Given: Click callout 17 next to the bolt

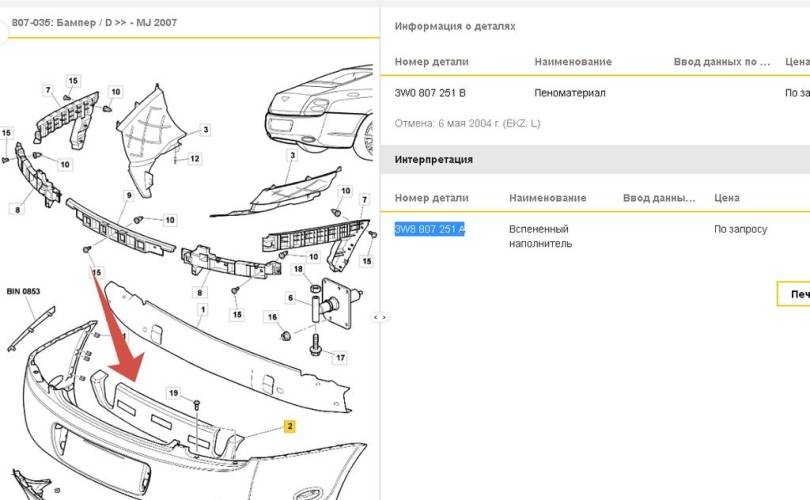Looking at the screenshot, I should (x=340, y=357).
